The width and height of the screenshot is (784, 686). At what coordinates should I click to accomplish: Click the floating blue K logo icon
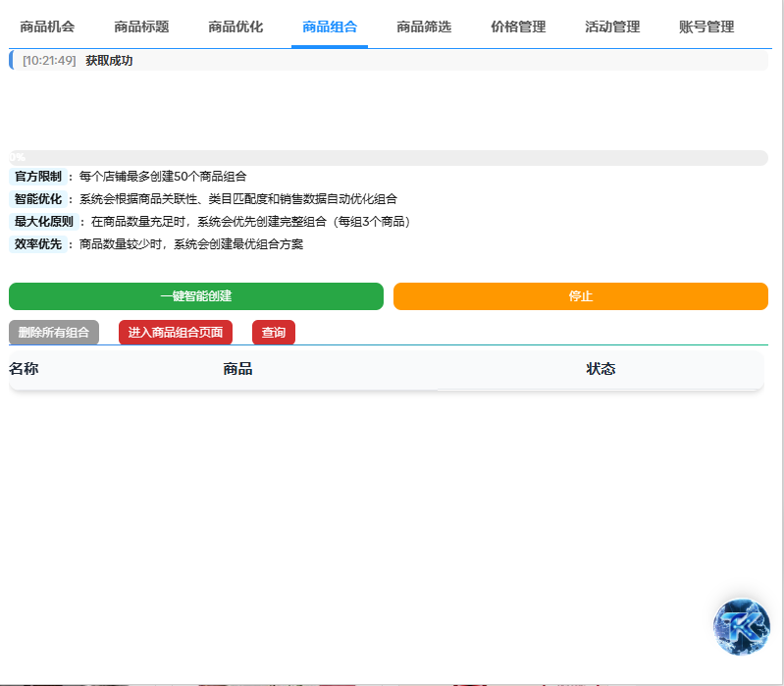pos(742,626)
